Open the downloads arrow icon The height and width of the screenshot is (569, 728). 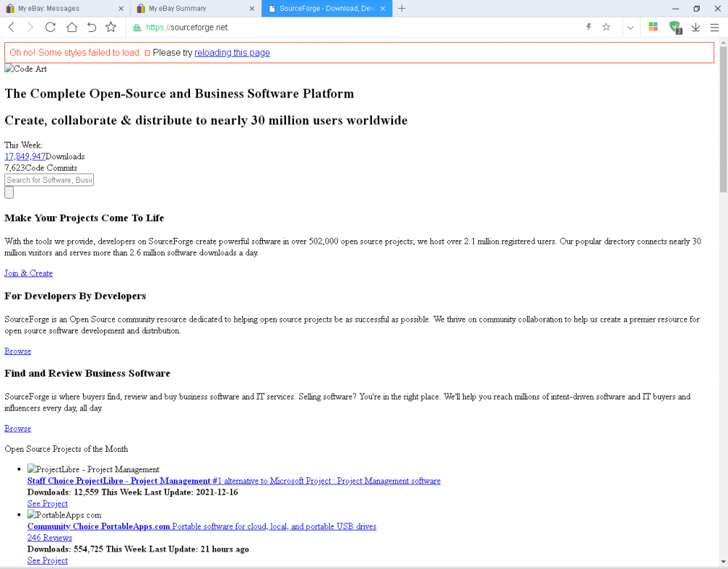click(695, 27)
